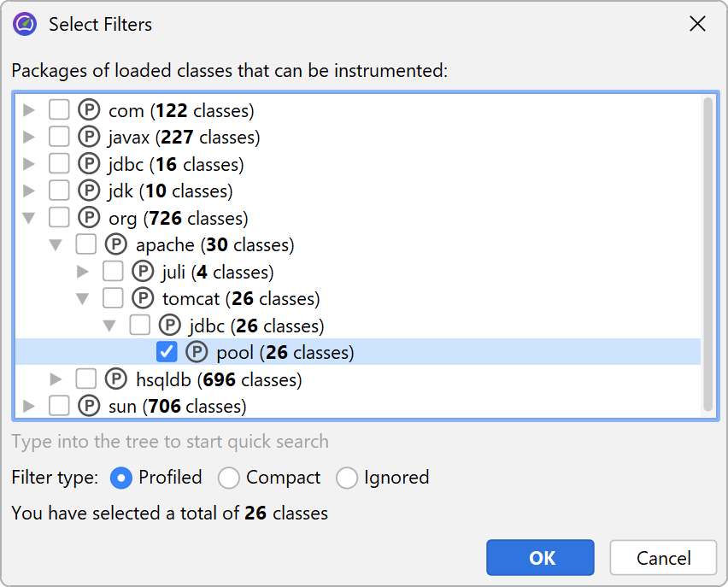Expand the com package node
The width and height of the screenshot is (728, 587).
(x=30, y=110)
